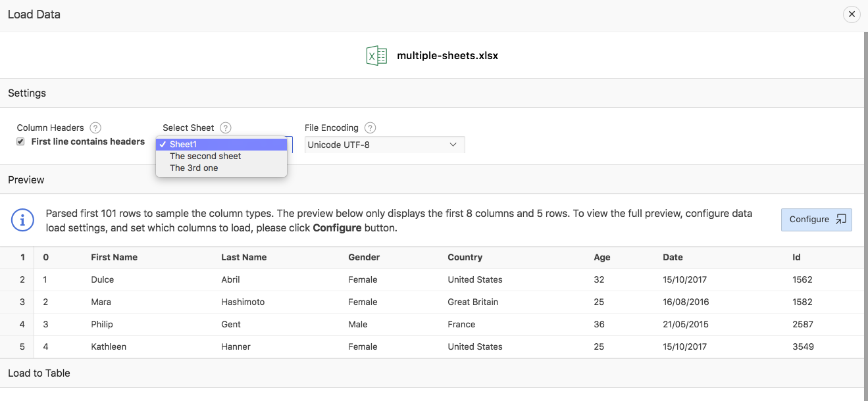The image size is (868, 401).
Task: Click the Country column header
Action: [465, 258]
